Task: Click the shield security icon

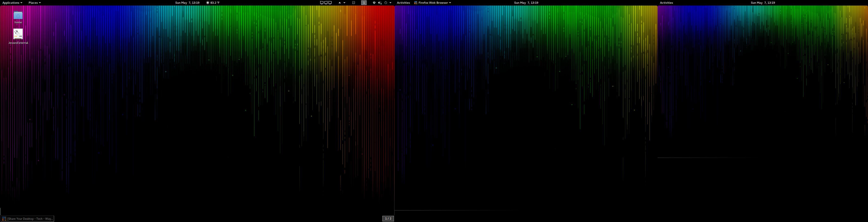Action: (x=374, y=3)
